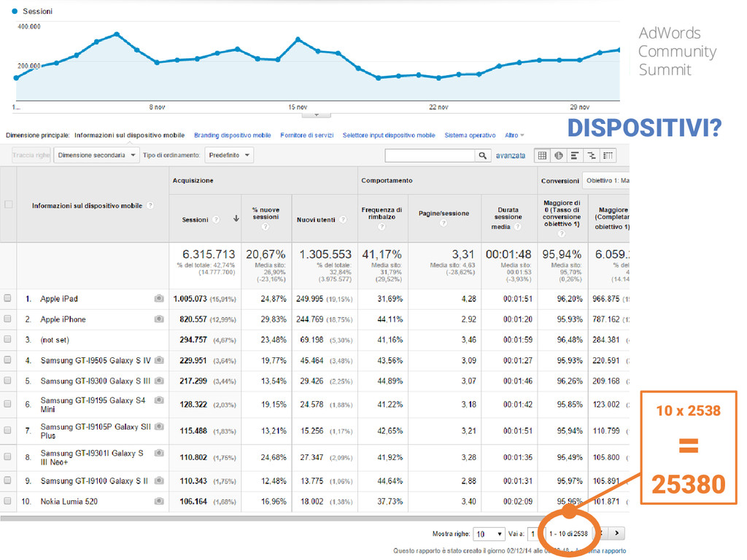
Task: Click help icon next to Sessioni column
Action: click(217, 219)
